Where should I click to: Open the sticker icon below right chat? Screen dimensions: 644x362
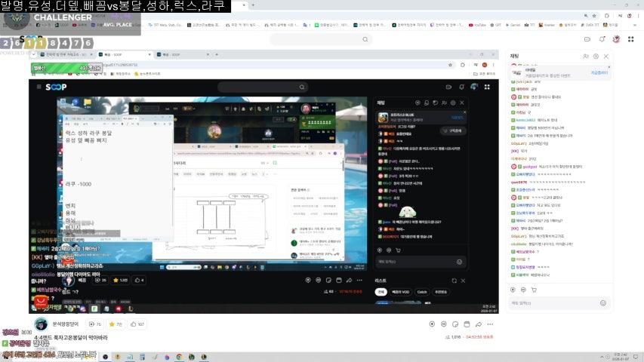coord(523,290)
